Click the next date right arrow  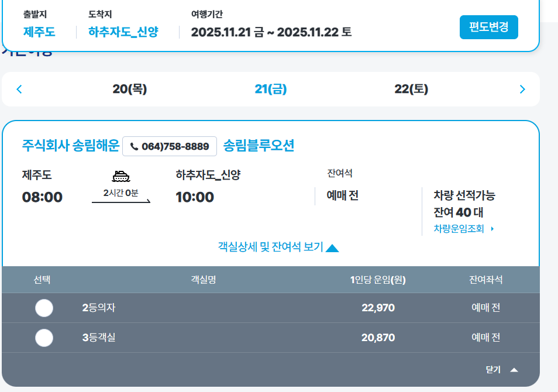pyautogui.click(x=522, y=90)
